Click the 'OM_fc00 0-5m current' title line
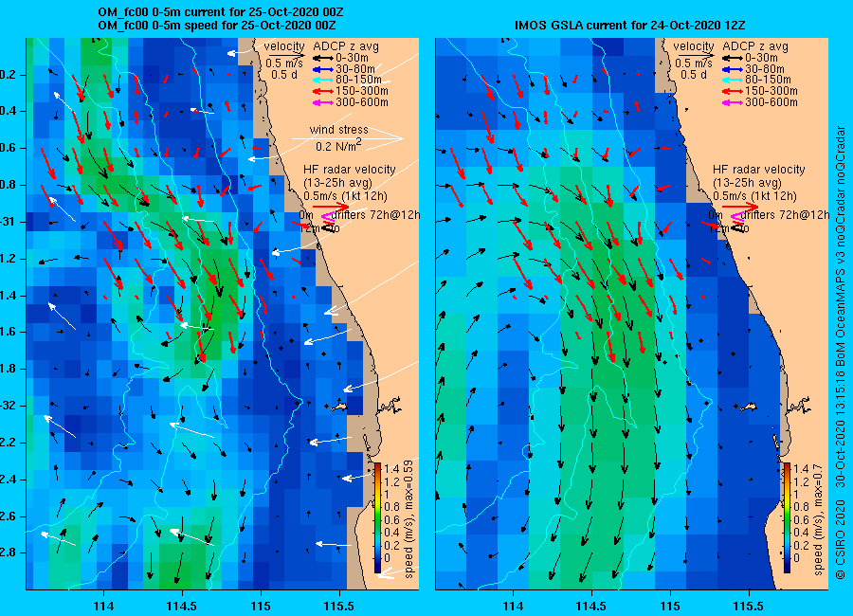 point(220,12)
